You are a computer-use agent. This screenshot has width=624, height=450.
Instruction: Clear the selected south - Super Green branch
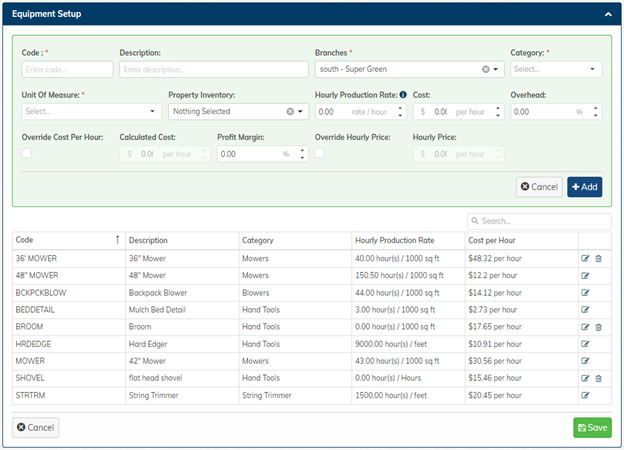tap(486, 70)
